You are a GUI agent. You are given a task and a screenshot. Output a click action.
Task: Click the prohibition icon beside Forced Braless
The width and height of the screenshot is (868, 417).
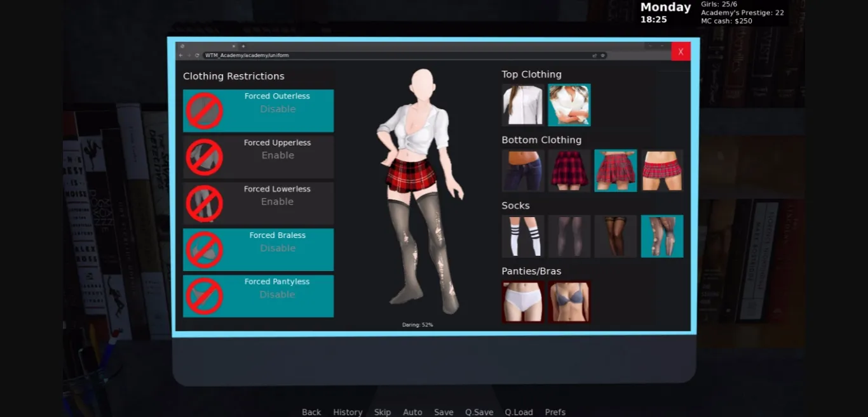click(x=204, y=249)
